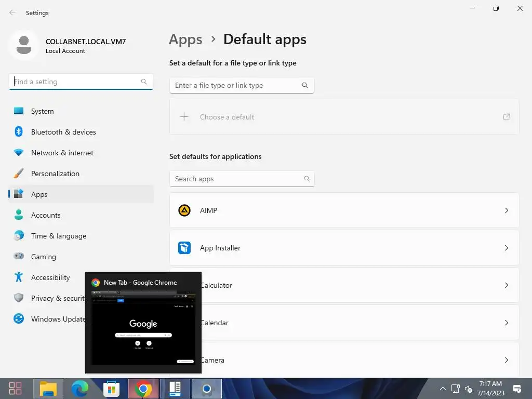Click the Windows Update refresh icon
Viewport: 532px width, 399px height.
click(x=19, y=318)
